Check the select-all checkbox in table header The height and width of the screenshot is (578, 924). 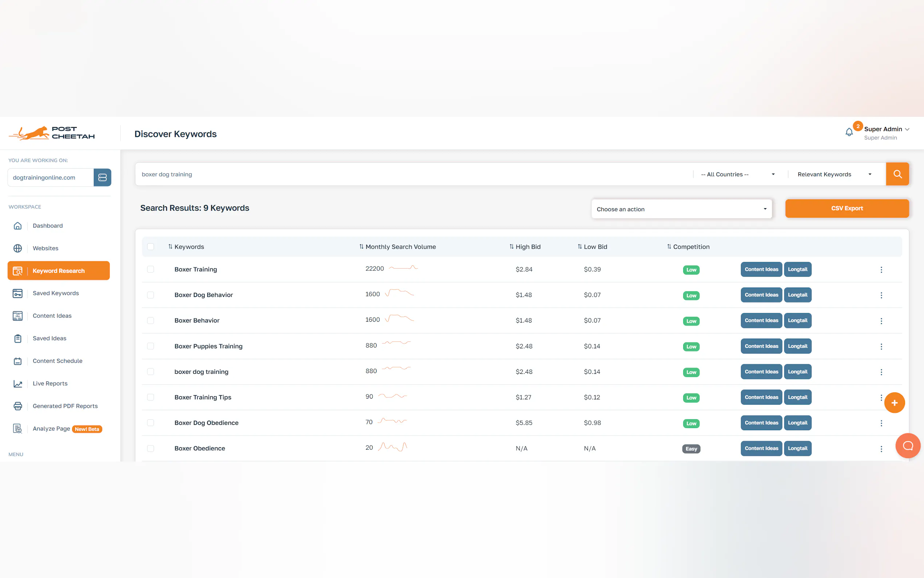pyautogui.click(x=151, y=246)
